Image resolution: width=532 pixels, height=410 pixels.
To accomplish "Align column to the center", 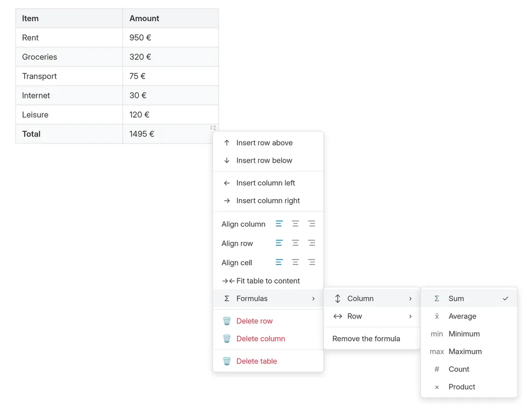I will [x=295, y=224].
